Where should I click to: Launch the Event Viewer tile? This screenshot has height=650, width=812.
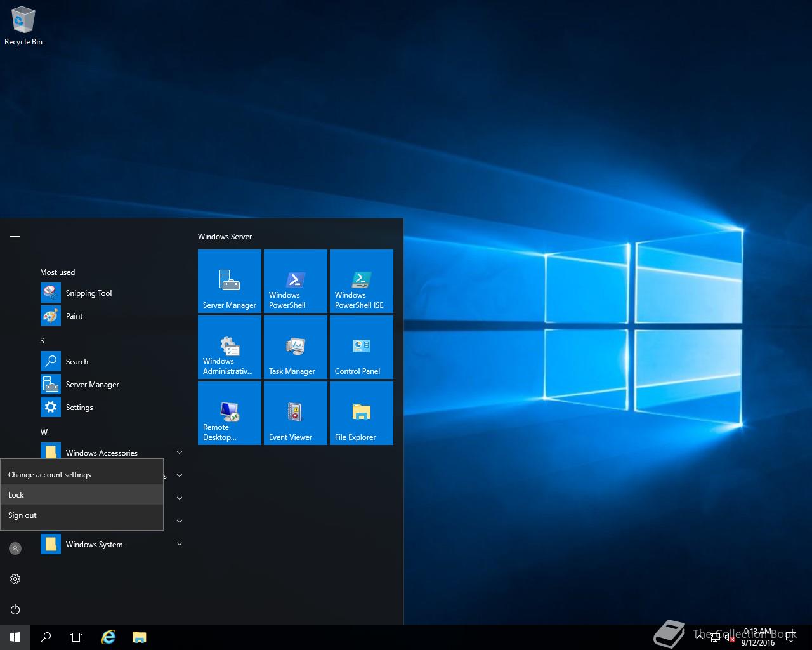(x=296, y=413)
